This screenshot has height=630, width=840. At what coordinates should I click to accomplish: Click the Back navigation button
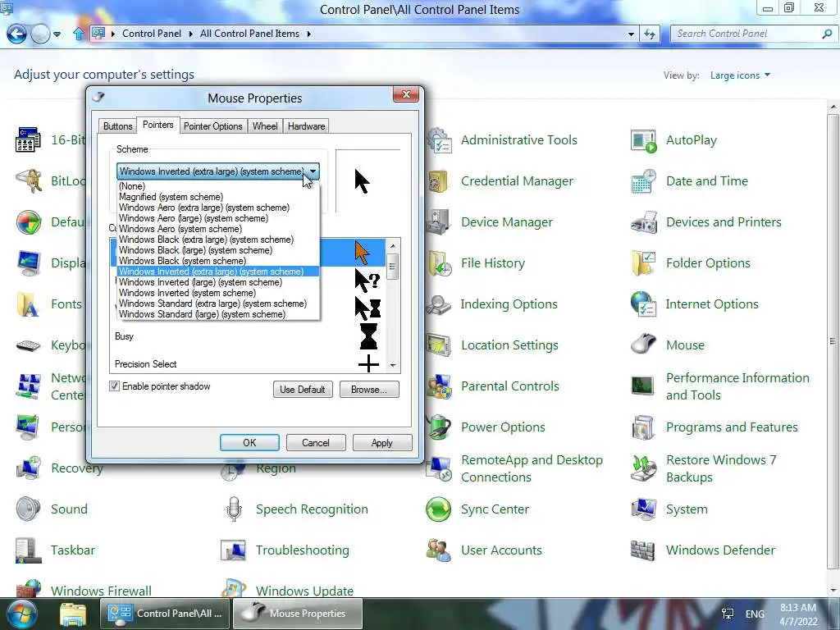tap(16, 34)
